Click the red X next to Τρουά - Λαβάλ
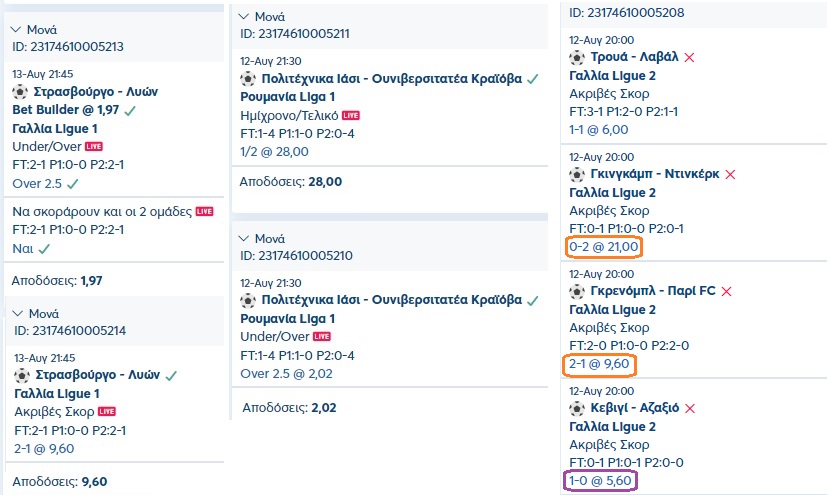The image size is (830, 495). click(x=688, y=57)
